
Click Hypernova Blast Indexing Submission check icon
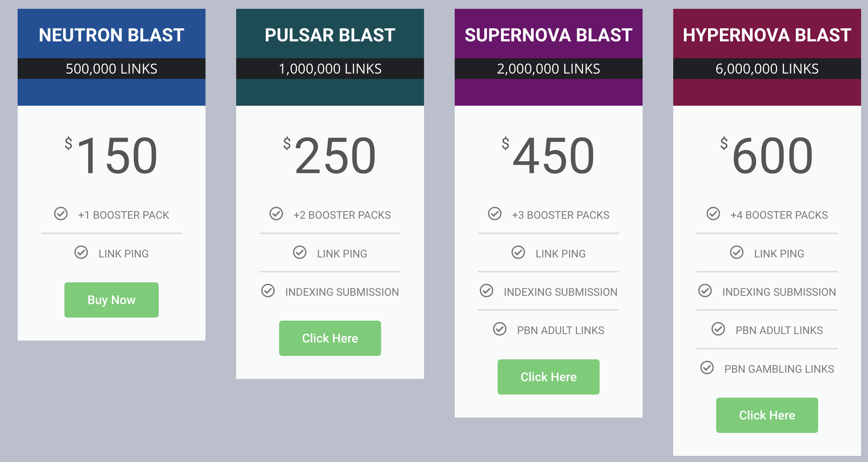click(x=705, y=291)
